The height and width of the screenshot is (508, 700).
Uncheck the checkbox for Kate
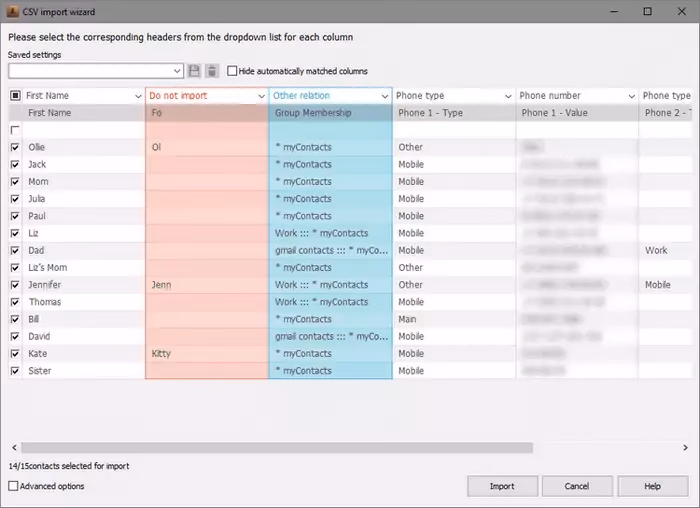[15, 354]
